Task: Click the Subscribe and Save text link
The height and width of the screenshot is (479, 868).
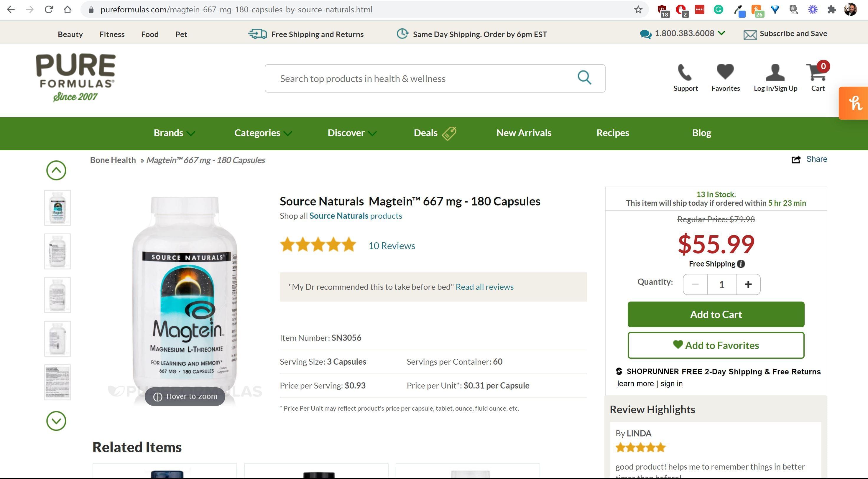Action: tap(793, 34)
